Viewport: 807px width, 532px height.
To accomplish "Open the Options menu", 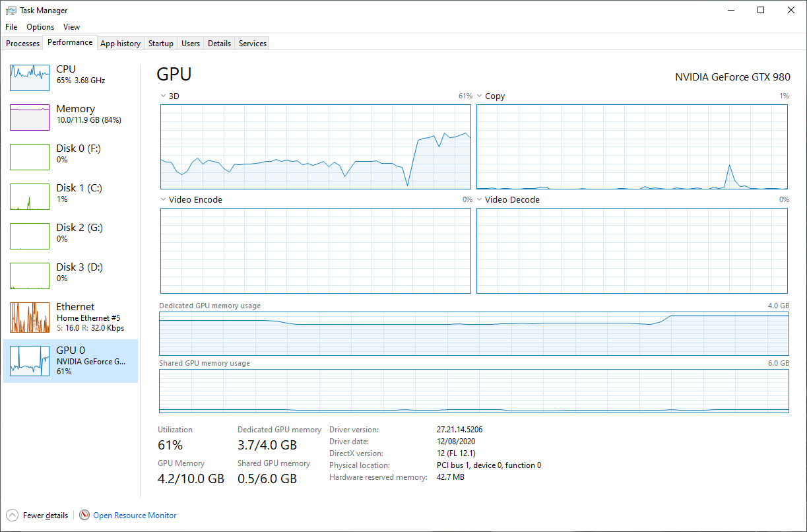I will point(40,27).
